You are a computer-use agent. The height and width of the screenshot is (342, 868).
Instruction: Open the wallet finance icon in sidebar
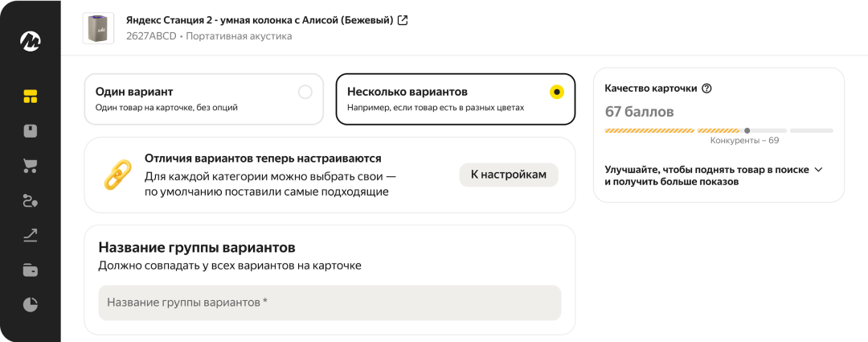(x=31, y=270)
